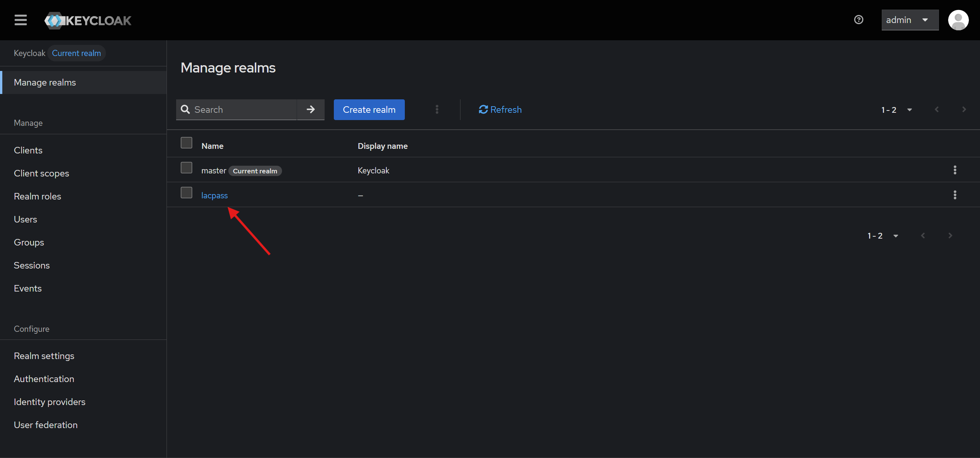Open Identity providers
The height and width of the screenshot is (458, 980).
[49, 402]
